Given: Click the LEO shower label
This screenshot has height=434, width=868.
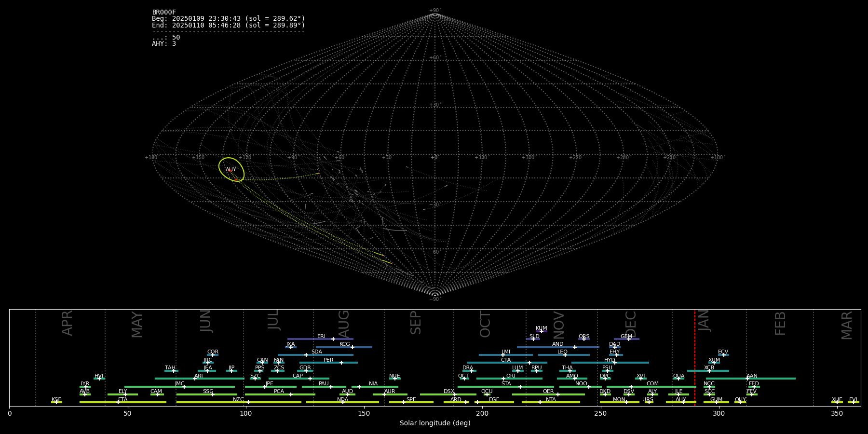Looking at the screenshot, I should click(x=563, y=352).
